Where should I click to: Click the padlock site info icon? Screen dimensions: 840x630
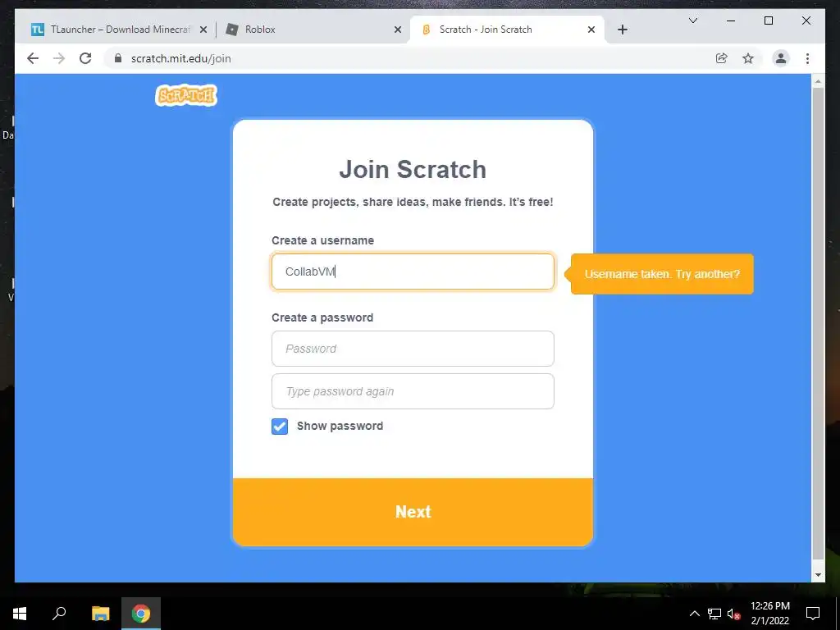(x=118, y=58)
